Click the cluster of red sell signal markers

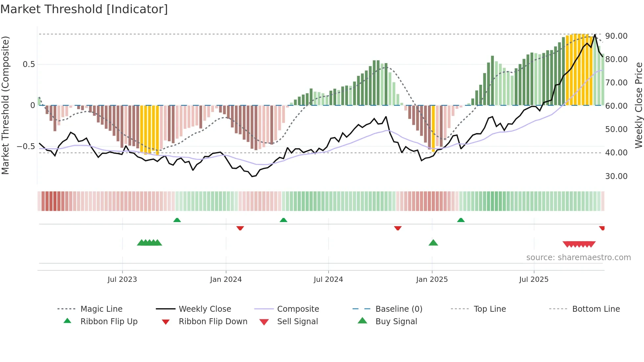click(x=579, y=244)
